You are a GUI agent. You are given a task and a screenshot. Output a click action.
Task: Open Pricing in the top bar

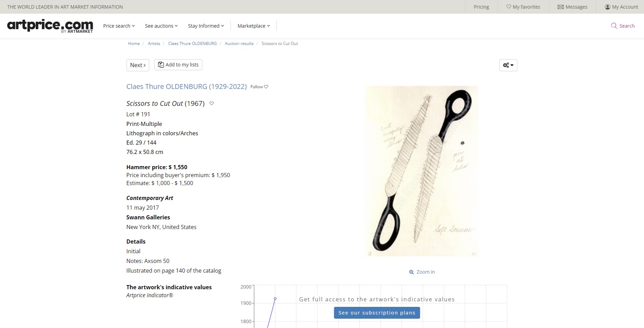(x=481, y=7)
